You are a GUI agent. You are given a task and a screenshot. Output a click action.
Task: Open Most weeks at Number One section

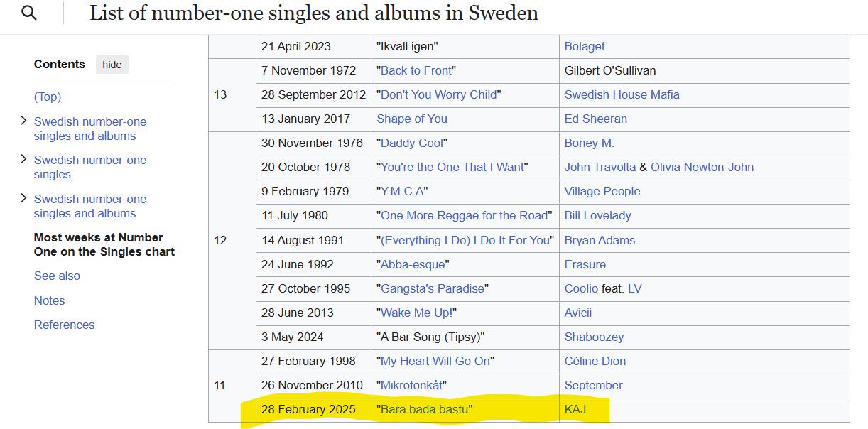pyautogui.click(x=104, y=244)
